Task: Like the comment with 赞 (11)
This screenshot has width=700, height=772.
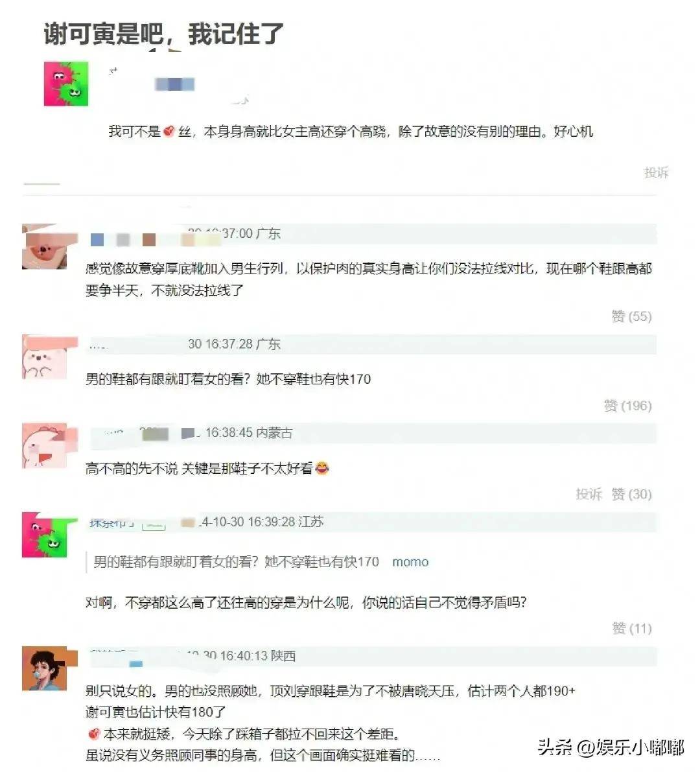Action: click(632, 628)
